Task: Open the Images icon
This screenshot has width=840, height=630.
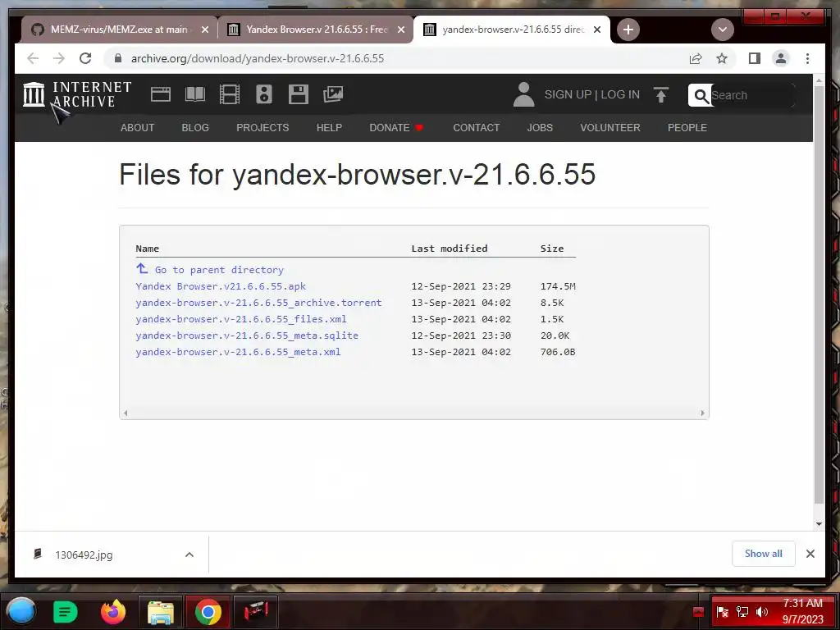Action: pos(333,95)
